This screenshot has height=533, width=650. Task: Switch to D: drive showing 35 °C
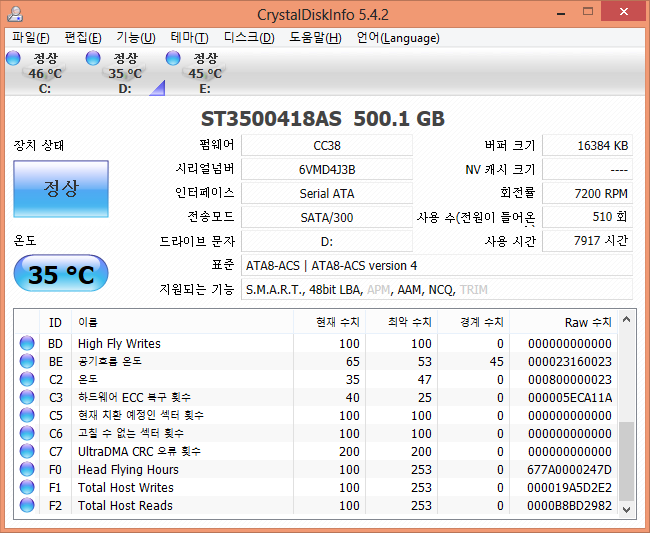coord(125,73)
